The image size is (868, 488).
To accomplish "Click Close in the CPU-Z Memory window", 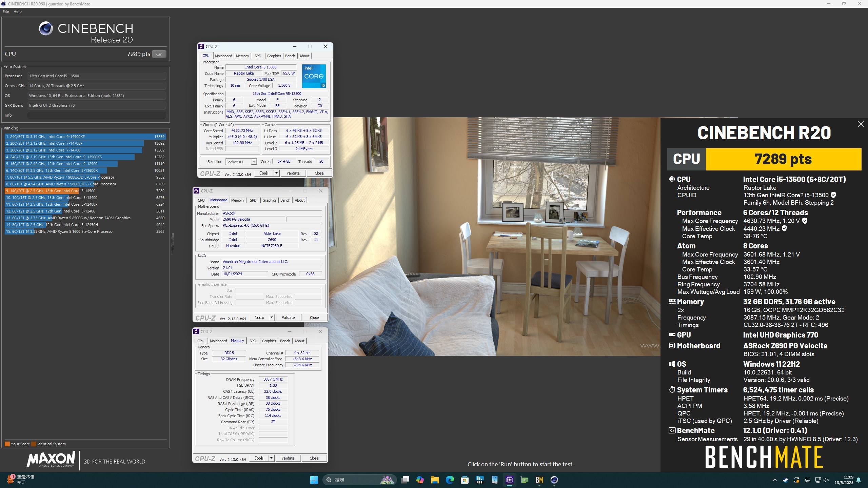I will coord(314,458).
